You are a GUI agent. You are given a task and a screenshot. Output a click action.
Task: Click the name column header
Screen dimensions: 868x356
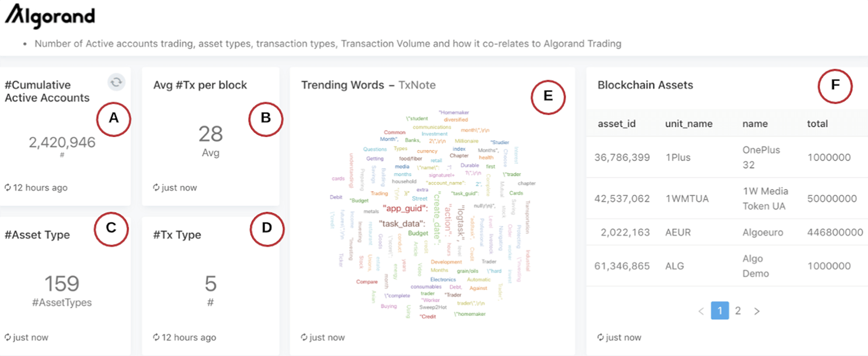tap(755, 124)
